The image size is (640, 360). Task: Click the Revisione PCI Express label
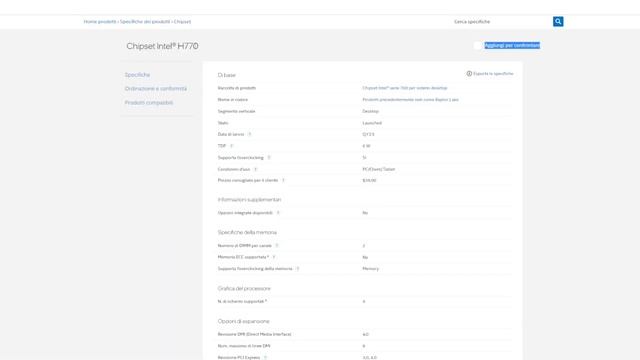click(x=239, y=358)
